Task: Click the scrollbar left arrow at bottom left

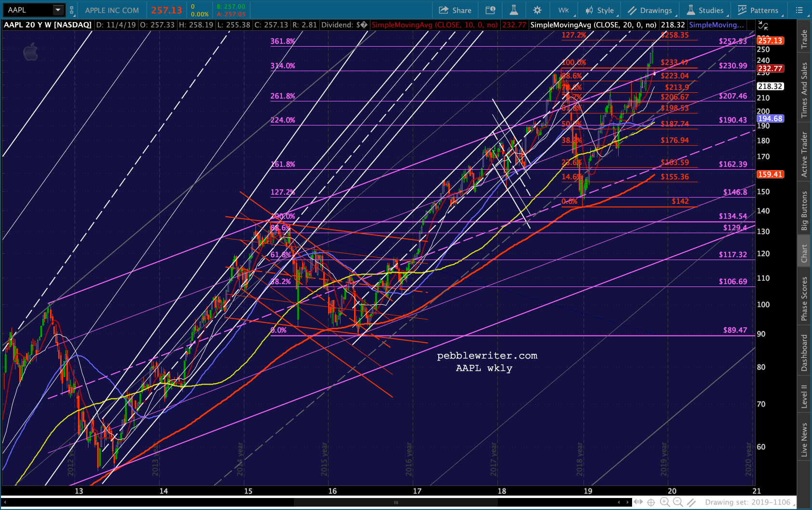Action: 5,502
